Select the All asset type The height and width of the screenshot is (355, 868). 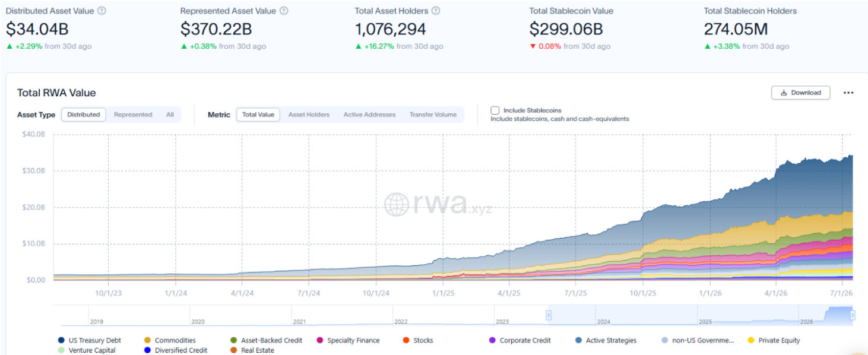tap(170, 115)
